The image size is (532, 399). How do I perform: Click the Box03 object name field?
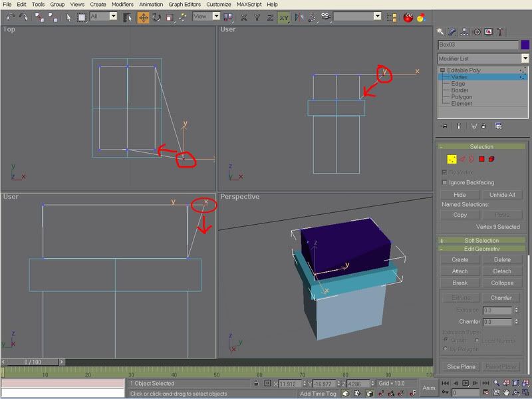(477, 45)
